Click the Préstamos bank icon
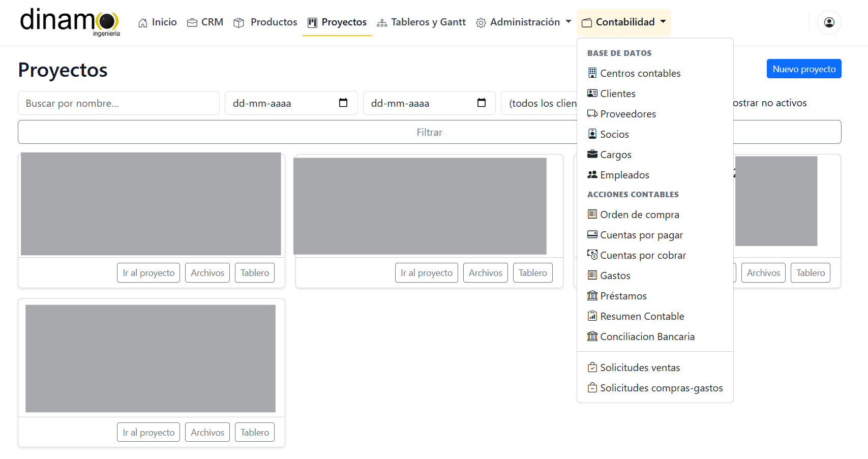 click(592, 295)
